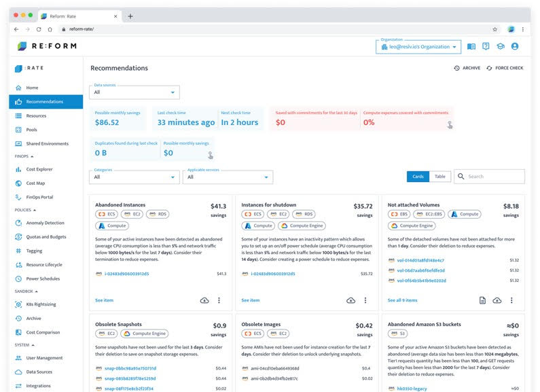Click See item on Abandoned Instances card

tap(104, 300)
